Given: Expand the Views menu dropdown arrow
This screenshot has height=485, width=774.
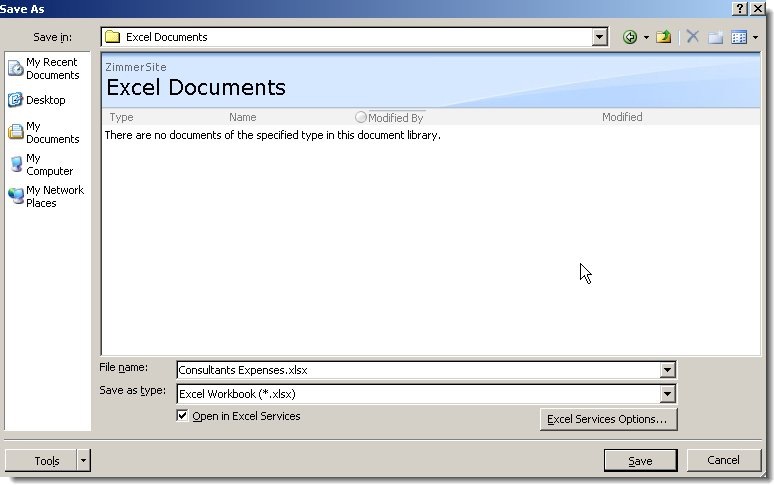Looking at the screenshot, I should [x=755, y=37].
